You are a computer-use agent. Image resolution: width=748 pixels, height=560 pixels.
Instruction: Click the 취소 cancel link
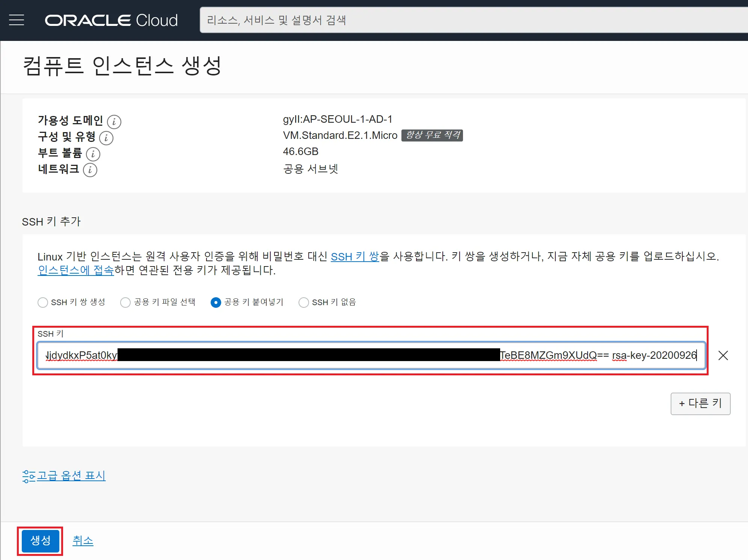point(83,540)
